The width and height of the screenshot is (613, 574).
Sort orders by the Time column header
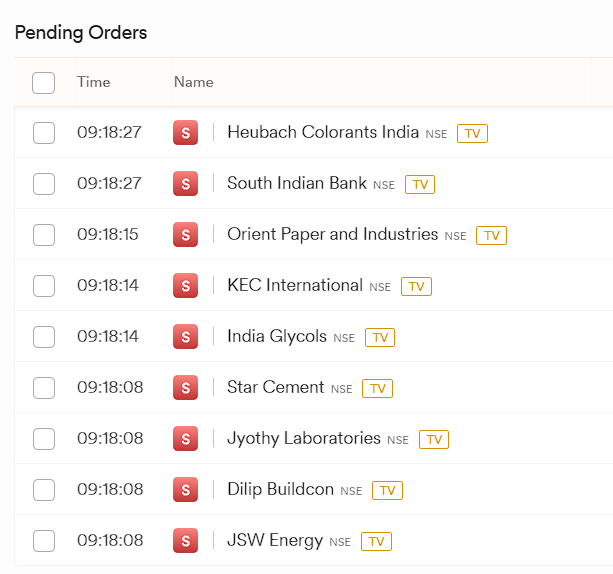tap(93, 82)
